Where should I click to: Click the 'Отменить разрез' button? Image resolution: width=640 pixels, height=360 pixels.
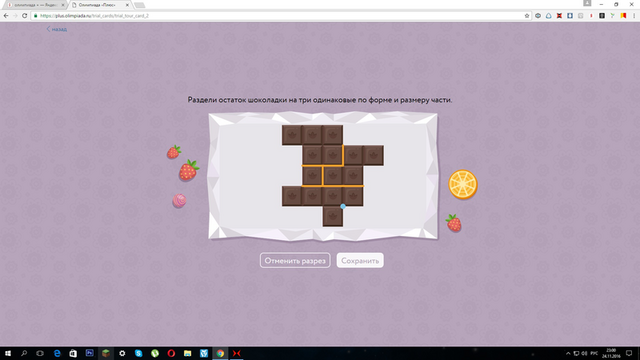click(x=295, y=260)
